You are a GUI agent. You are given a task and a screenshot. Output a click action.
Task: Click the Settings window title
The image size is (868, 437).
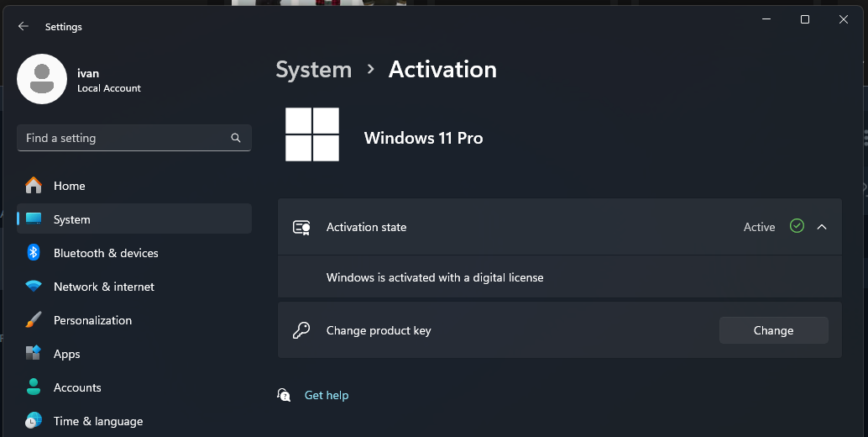pyautogui.click(x=64, y=27)
